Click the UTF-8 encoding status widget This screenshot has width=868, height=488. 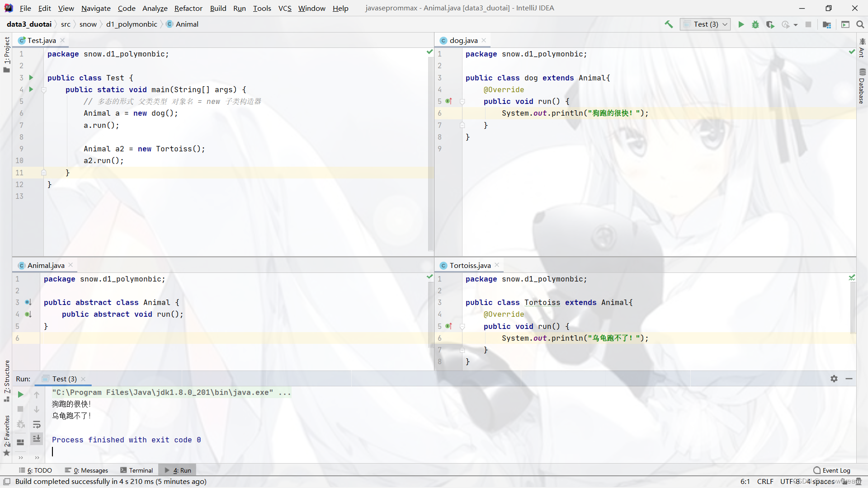pos(790,482)
